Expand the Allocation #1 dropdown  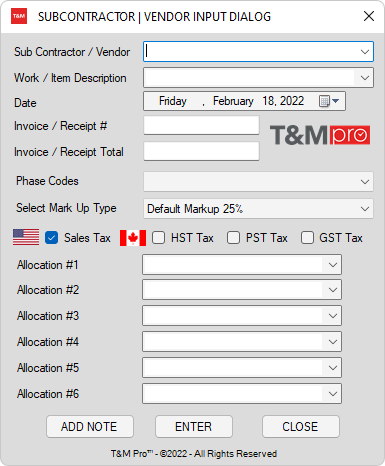click(x=332, y=265)
